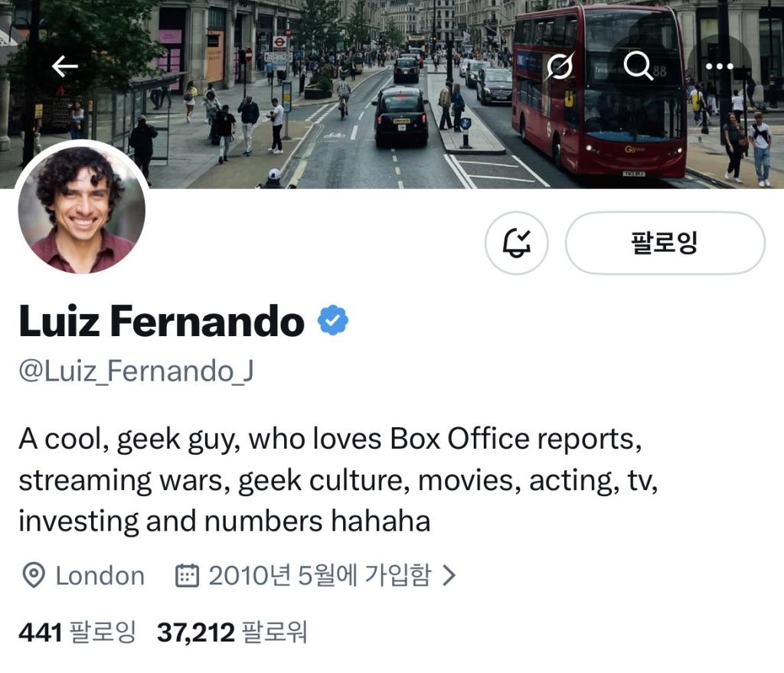Viewport: 784px width, 673px height.
Task: Click the 팔로잉 button
Action: pyautogui.click(x=665, y=243)
